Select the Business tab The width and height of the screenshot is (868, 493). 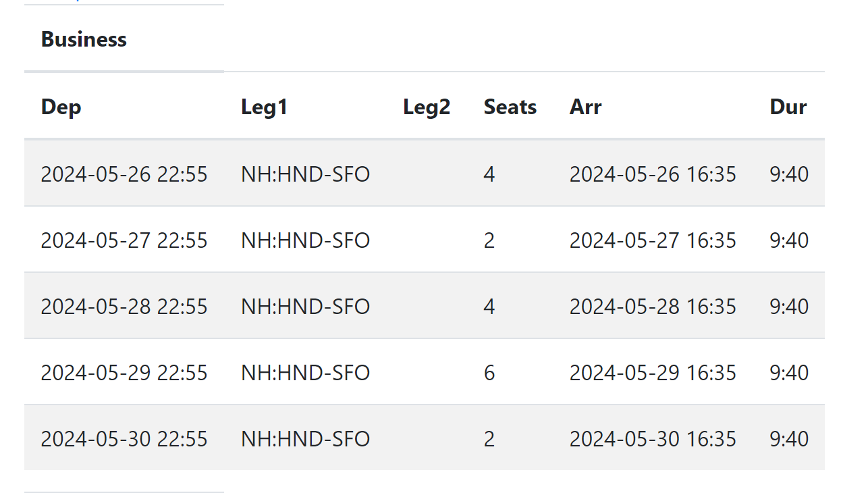point(84,39)
